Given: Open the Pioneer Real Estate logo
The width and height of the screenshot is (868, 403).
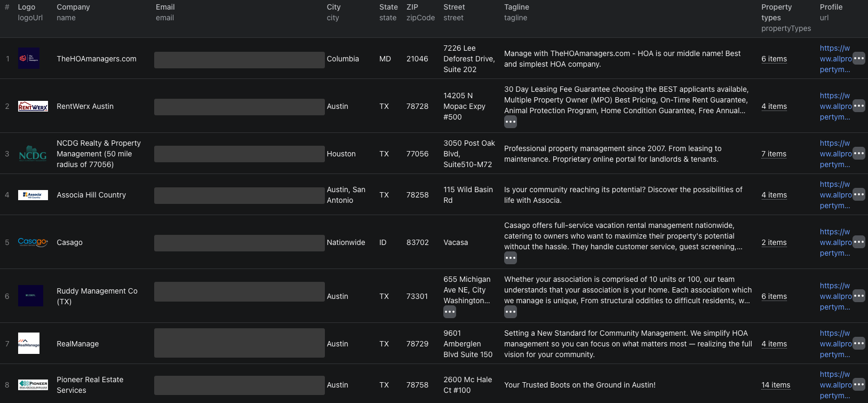Looking at the screenshot, I should tap(33, 385).
